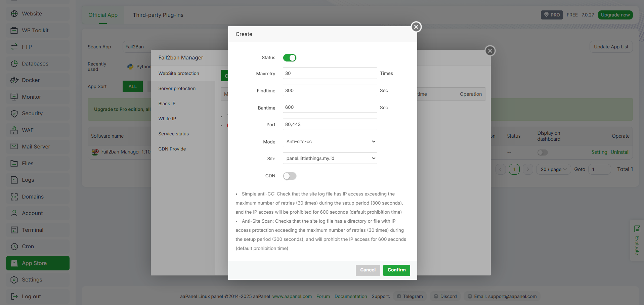Image resolution: width=644 pixels, height=305 pixels.
Task: Select Server protection in Fail2ban Manager
Action: click(177, 88)
